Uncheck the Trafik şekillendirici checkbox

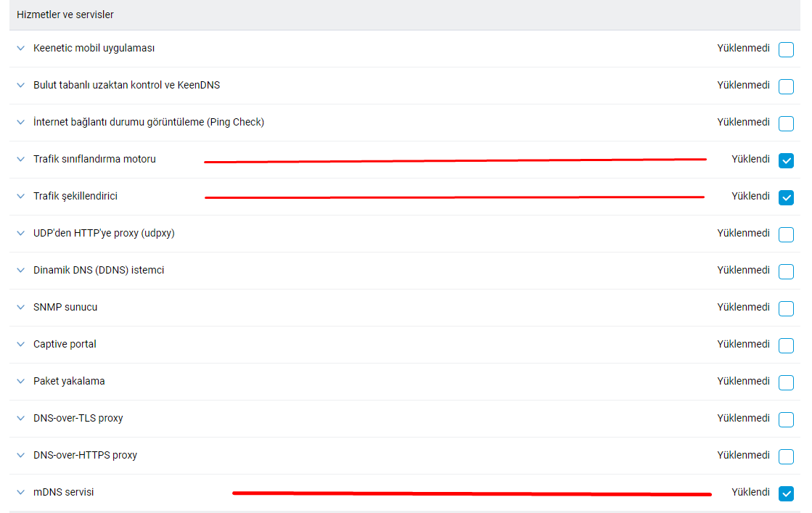(786, 198)
